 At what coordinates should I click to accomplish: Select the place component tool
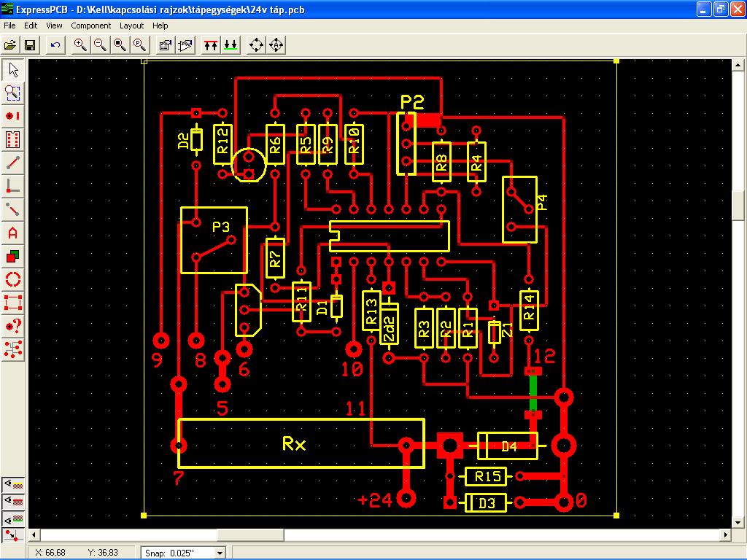[x=13, y=139]
